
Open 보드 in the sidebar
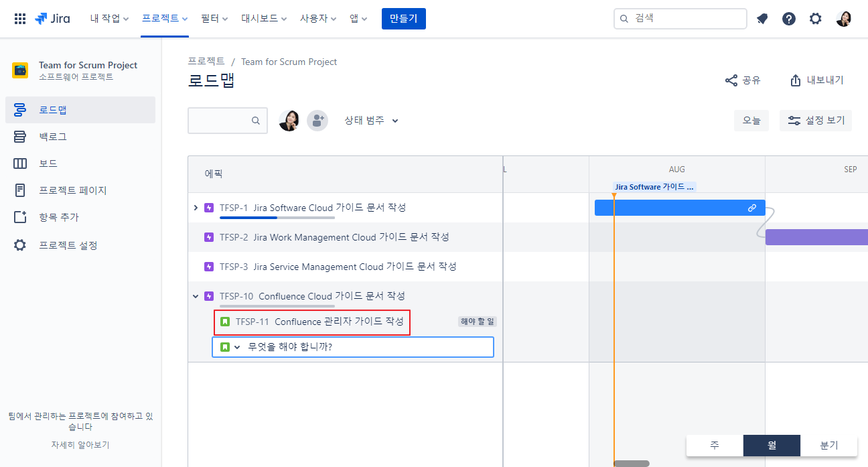point(80,163)
